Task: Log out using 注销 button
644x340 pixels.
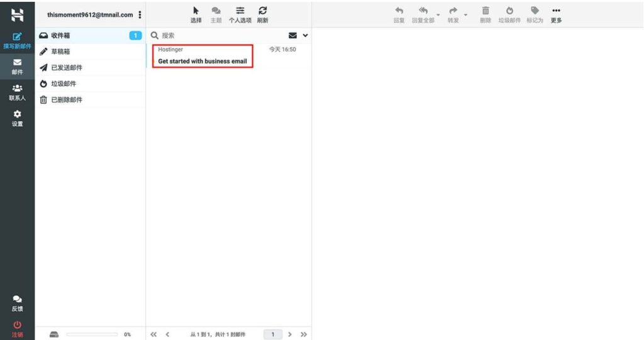Action: (x=17, y=329)
